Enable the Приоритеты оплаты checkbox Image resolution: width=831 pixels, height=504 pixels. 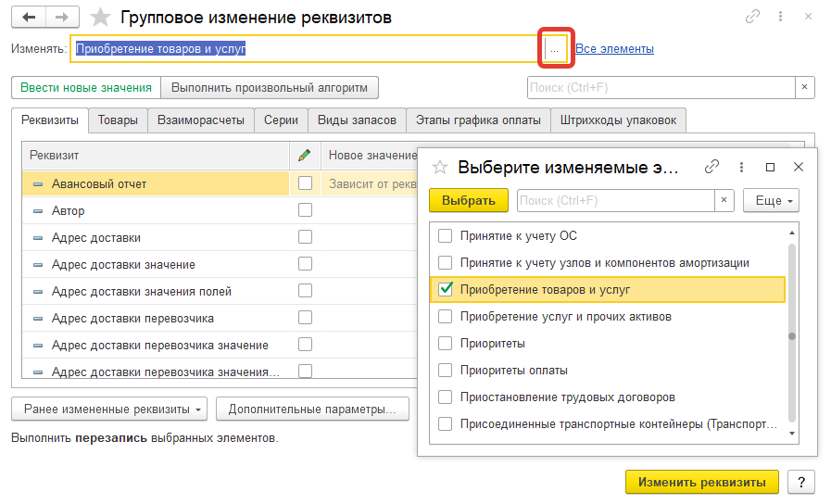point(446,370)
